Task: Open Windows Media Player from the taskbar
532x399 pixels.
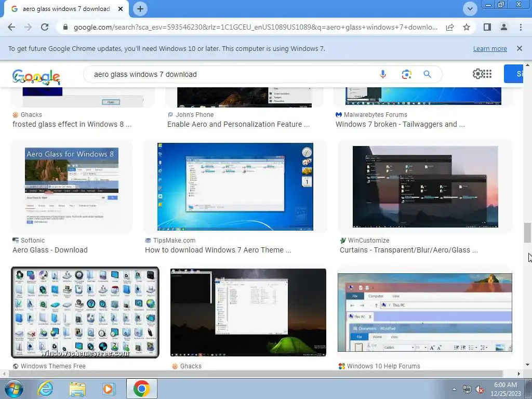Action: (x=109, y=389)
